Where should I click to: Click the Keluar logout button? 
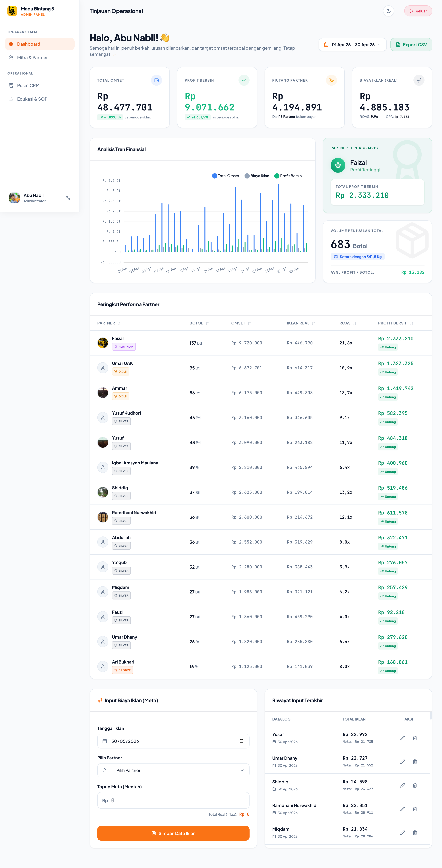(418, 11)
